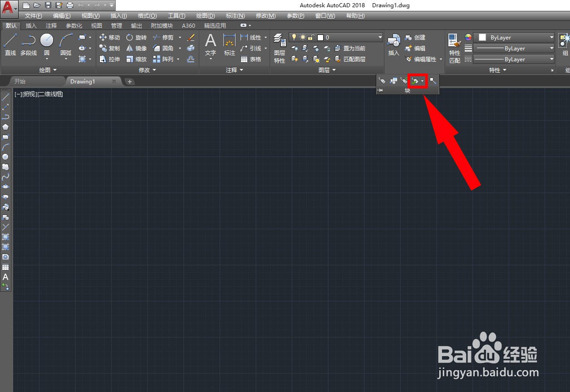Pin the expanded block panel open
The width and height of the screenshot is (570, 392).
tap(380, 91)
